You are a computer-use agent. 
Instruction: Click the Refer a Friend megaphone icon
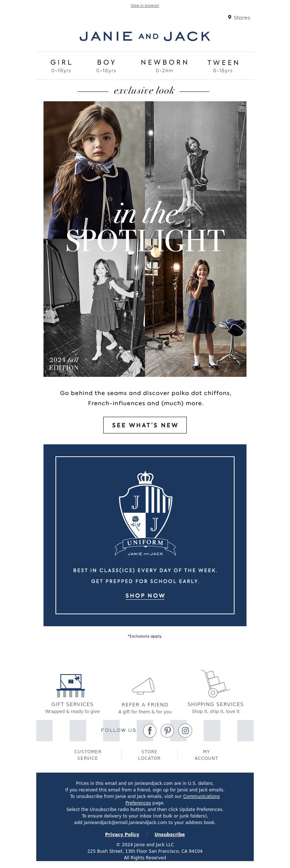144,686
